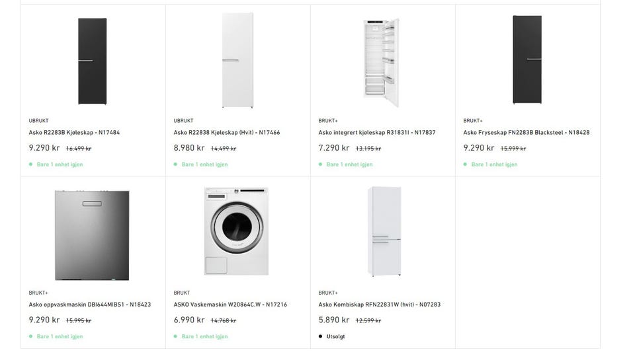Open the black Asko R2283B Kjøleskap image

tap(93, 61)
